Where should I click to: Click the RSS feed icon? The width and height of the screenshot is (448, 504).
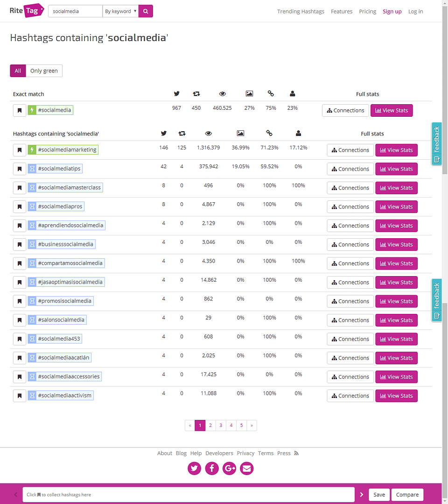click(x=296, y=453)
